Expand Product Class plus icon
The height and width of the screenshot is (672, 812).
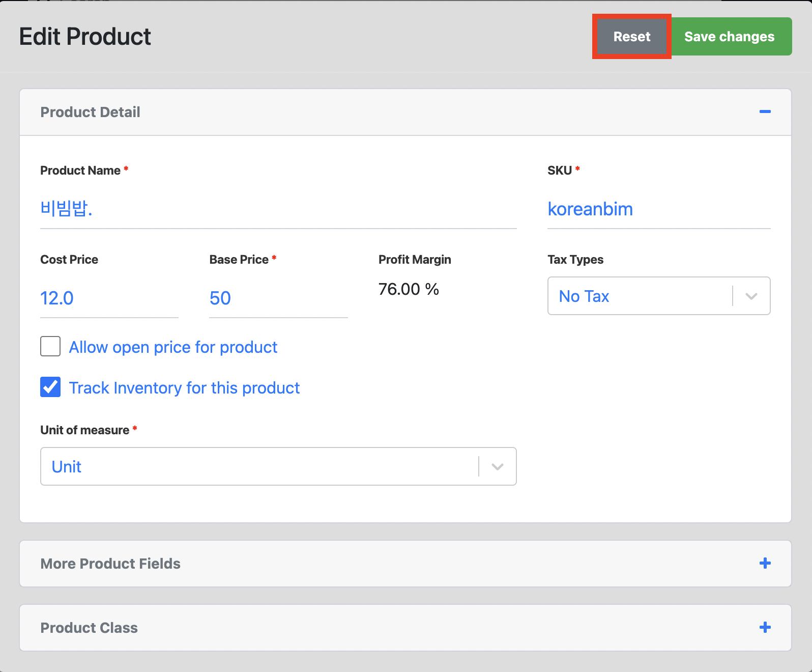point(765,627)
